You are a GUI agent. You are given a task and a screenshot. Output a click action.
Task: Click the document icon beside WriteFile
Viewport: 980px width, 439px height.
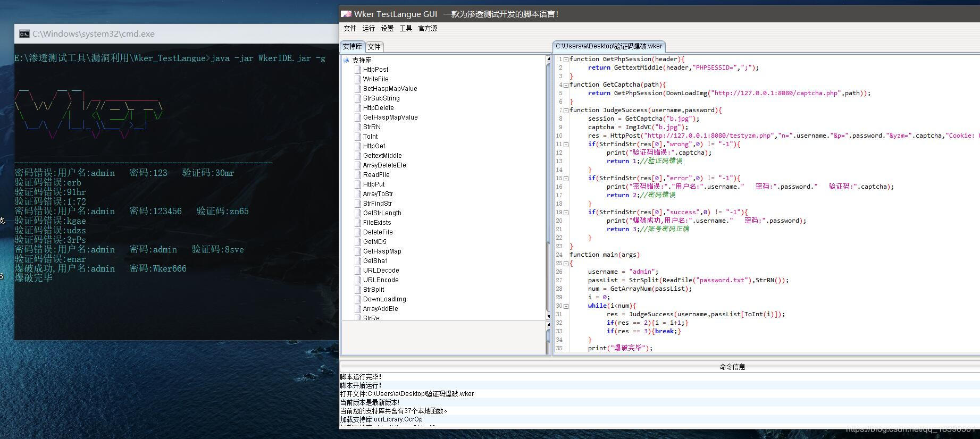point(358,79)
